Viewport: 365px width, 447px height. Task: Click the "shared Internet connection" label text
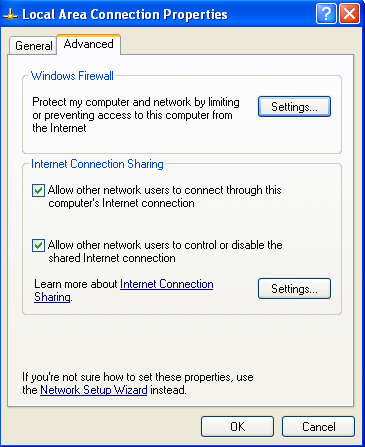(112, 258)
